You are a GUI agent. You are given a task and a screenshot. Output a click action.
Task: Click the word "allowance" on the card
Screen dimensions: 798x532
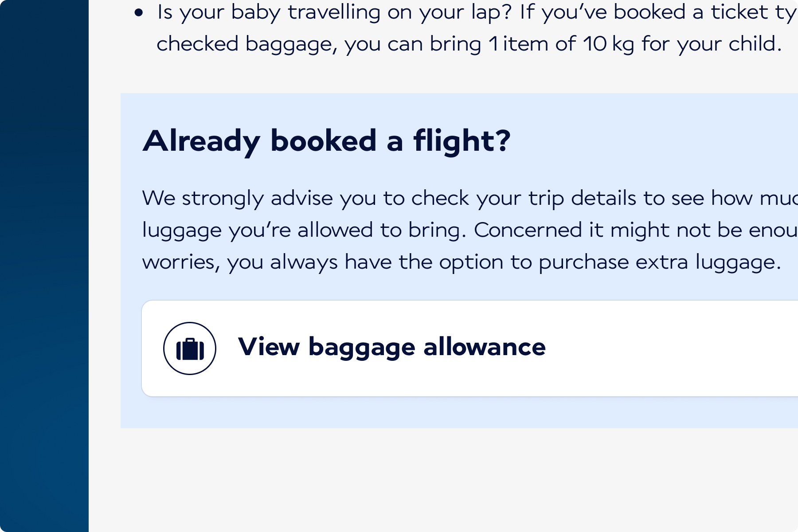tap(484, 347)
